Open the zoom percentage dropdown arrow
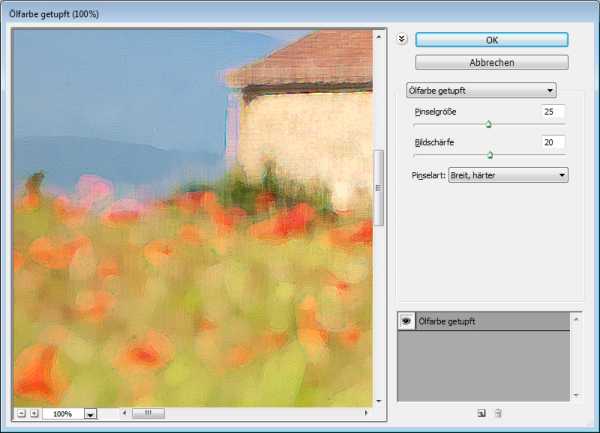This screenshot has width=600, height=433. (90, 414)
